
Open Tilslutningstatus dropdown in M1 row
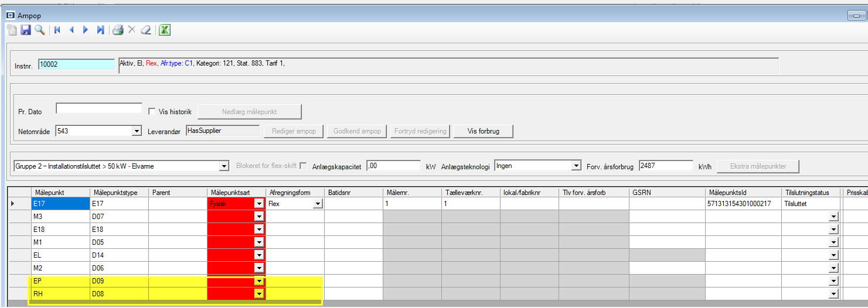point(834,242)
